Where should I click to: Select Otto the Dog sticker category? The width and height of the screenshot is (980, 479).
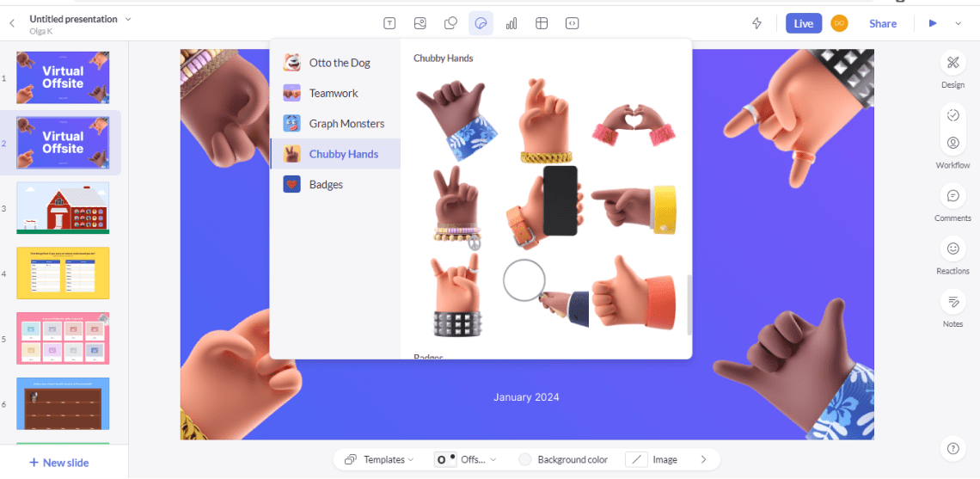[335, 63]
